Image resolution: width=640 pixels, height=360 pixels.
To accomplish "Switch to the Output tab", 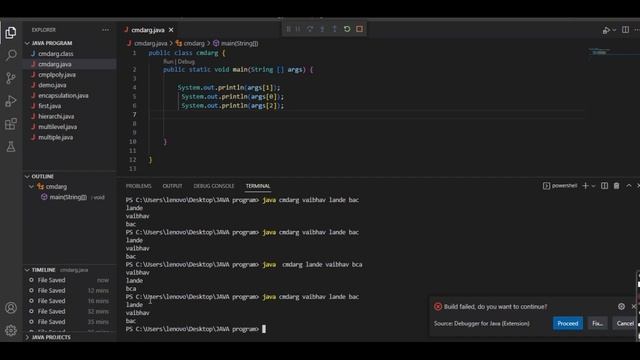I will 172,186.
